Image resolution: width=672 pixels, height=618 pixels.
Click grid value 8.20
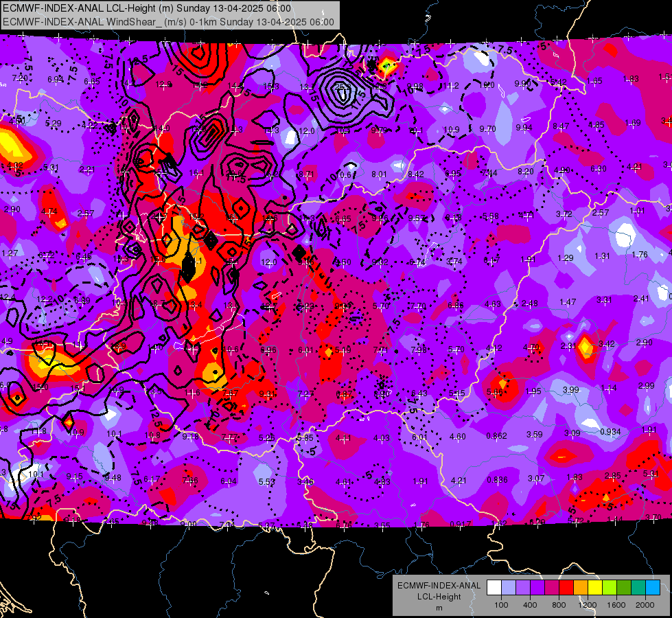(x=526, y=172)
